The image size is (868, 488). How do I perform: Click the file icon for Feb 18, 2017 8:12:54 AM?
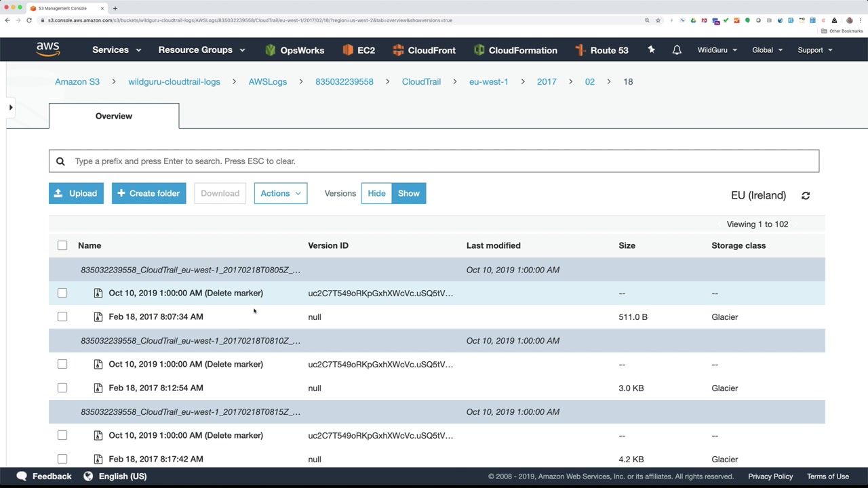pyautogui.click(x=98, y=388)
